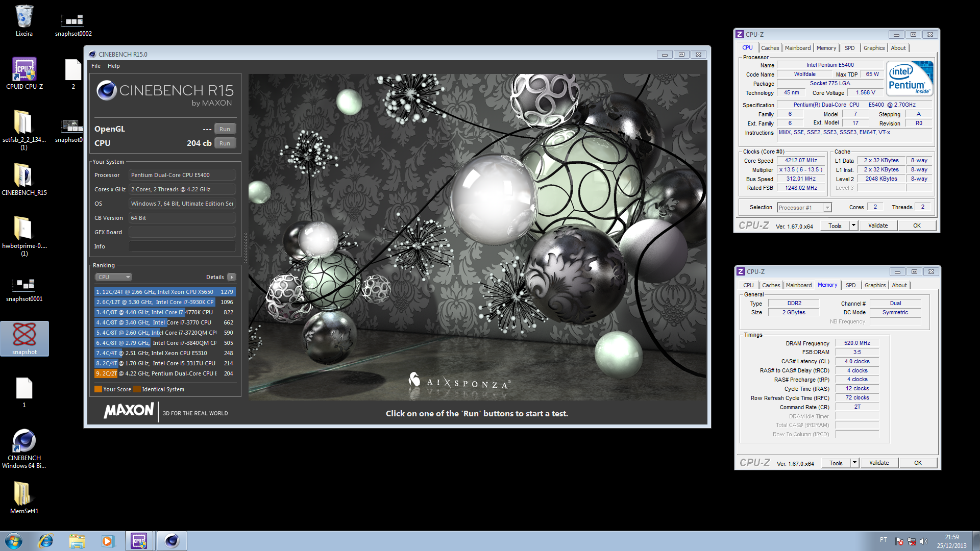Open About tab in top CPU-Z
This screenshot has width=980, height=551.
pyautogui.click(x=898, y=48)
